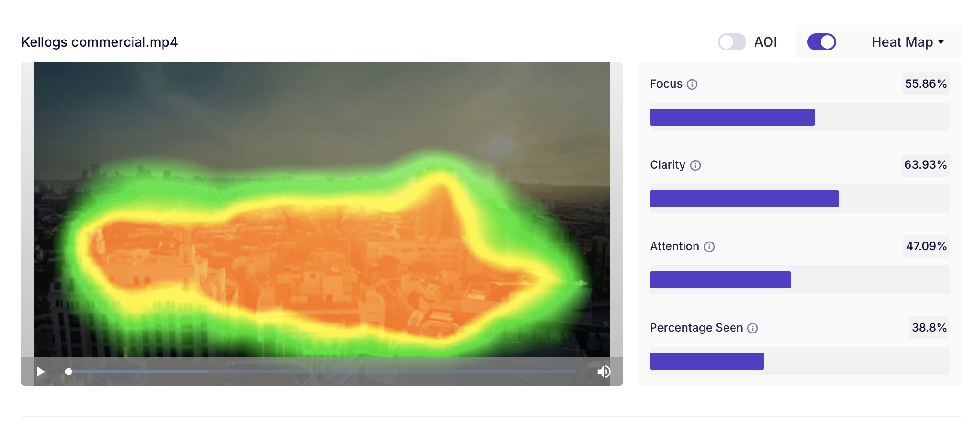Viewport: 980px width, 424px height.
Task: Click the Focus 55.86% value
Action: (x=926, y=84)
